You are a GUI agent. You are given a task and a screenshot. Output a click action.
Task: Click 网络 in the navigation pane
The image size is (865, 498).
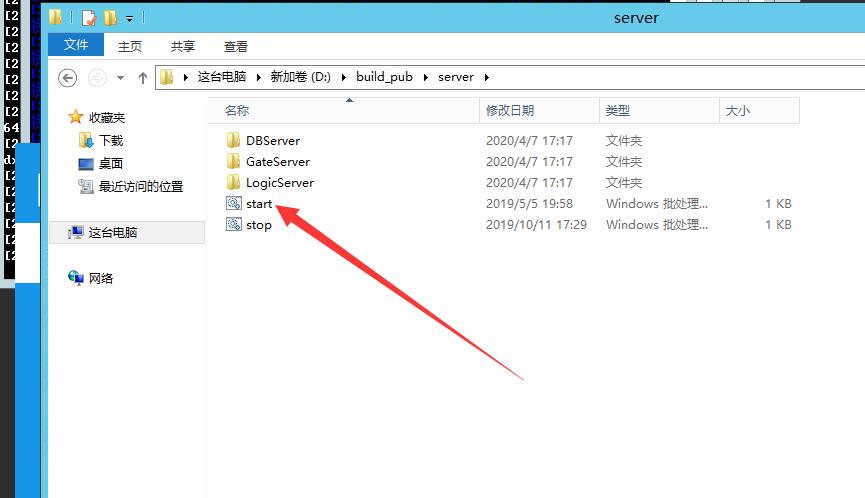click(101, 278)
